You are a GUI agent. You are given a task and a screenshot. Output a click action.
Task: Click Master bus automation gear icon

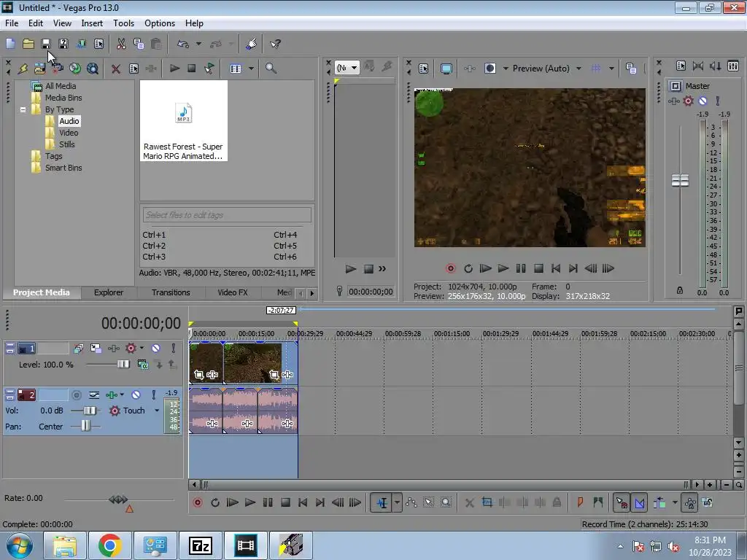[x=688, y=101]
